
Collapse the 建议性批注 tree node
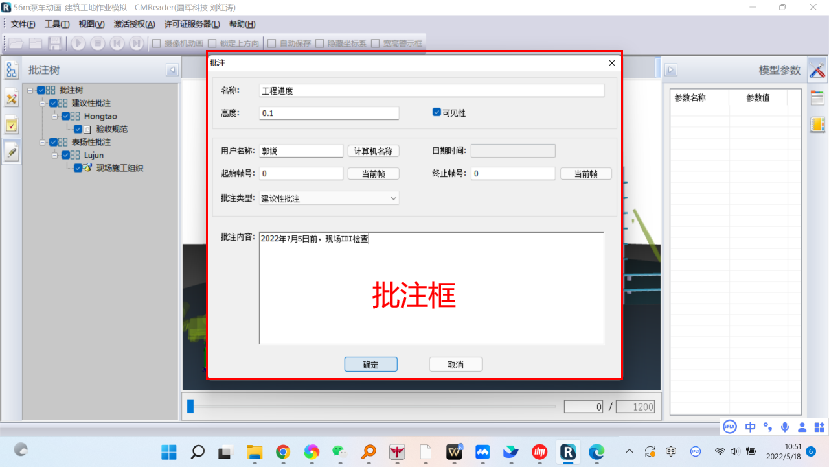[x=43, y=103]
